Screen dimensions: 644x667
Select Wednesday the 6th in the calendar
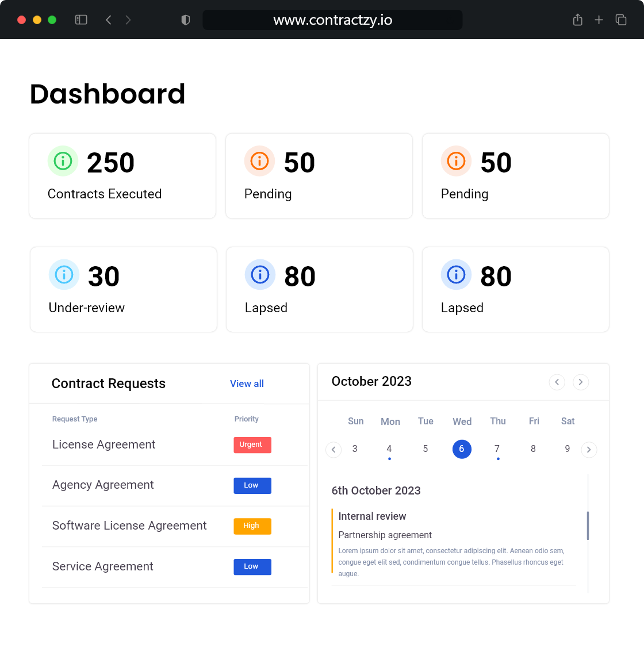pyautogui.click(x=462, y=449)
